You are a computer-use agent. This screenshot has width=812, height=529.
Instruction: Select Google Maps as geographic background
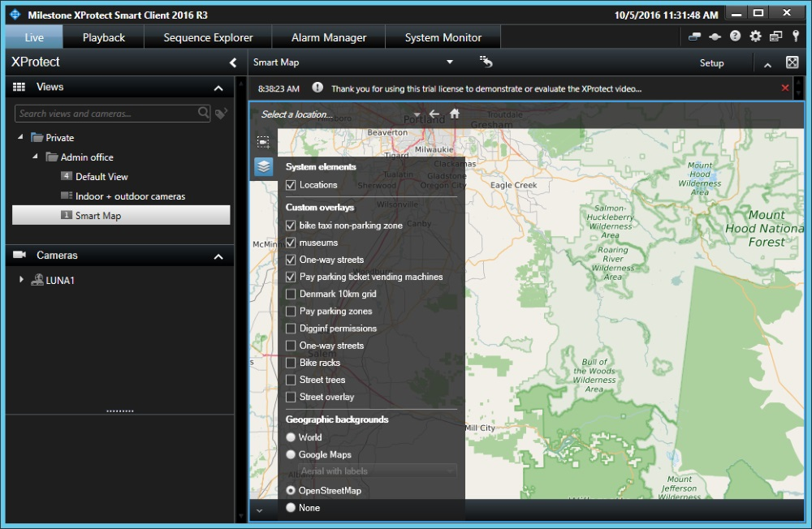click(291, 454)
